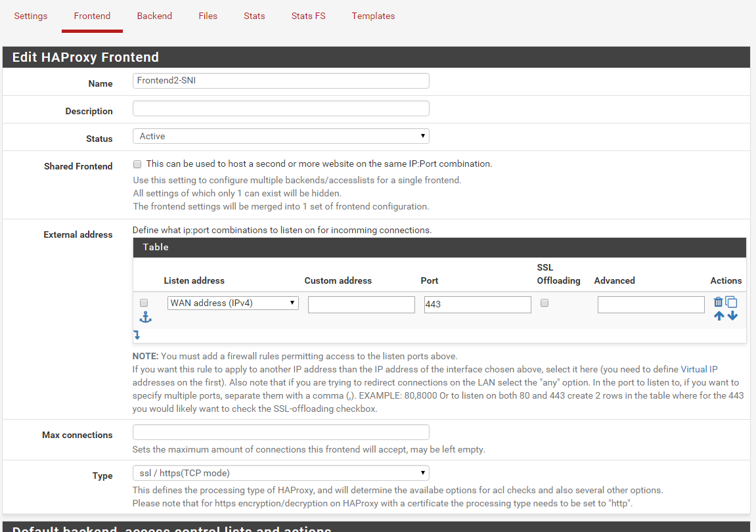The height and width of the screenshot is (532, 756).
Task: Switch to the Templates tab
Action: click(x=373, y=16)
